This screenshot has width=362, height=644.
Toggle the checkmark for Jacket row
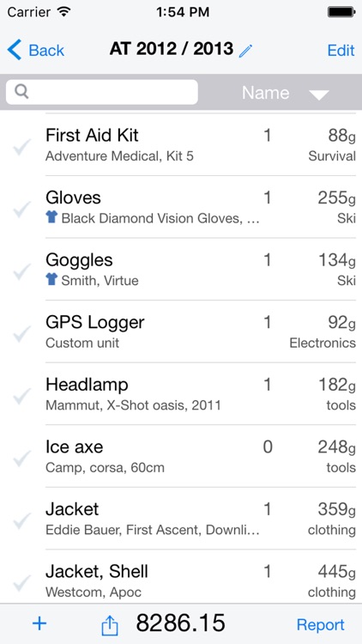tap(21, 521)
